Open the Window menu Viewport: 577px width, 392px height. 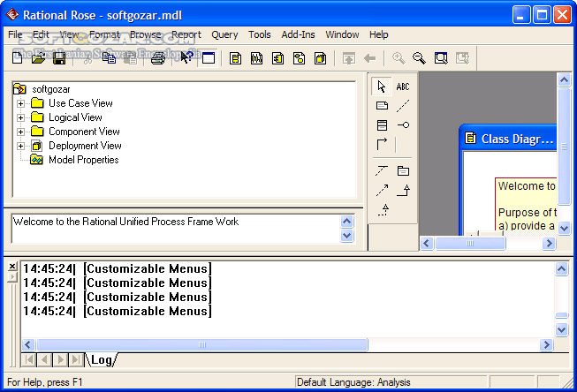(342, 34)
